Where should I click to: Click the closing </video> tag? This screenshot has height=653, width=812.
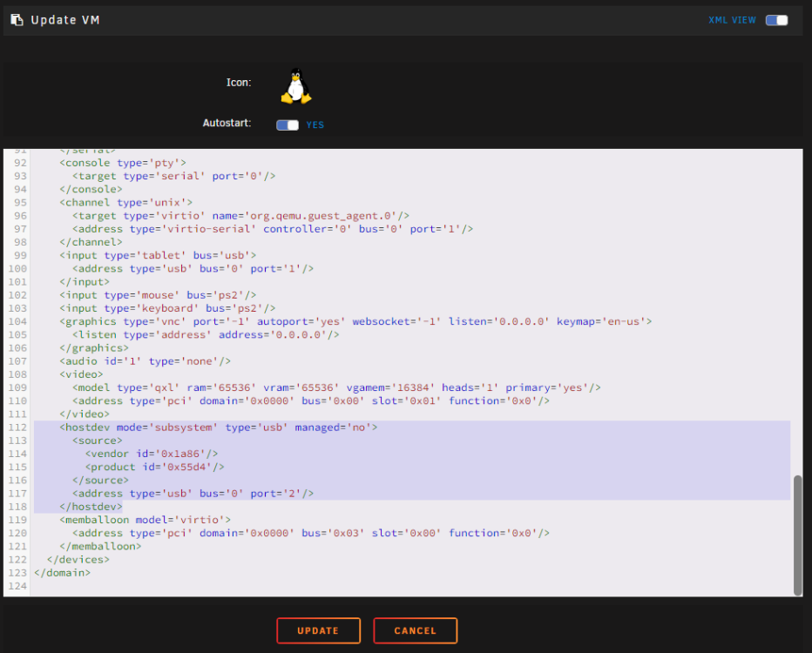pyautogui.click(x=85, y=414)
